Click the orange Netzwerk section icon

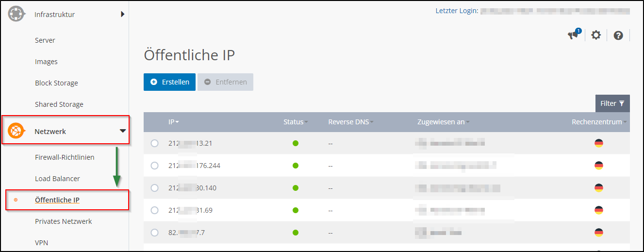click(17, 131)
